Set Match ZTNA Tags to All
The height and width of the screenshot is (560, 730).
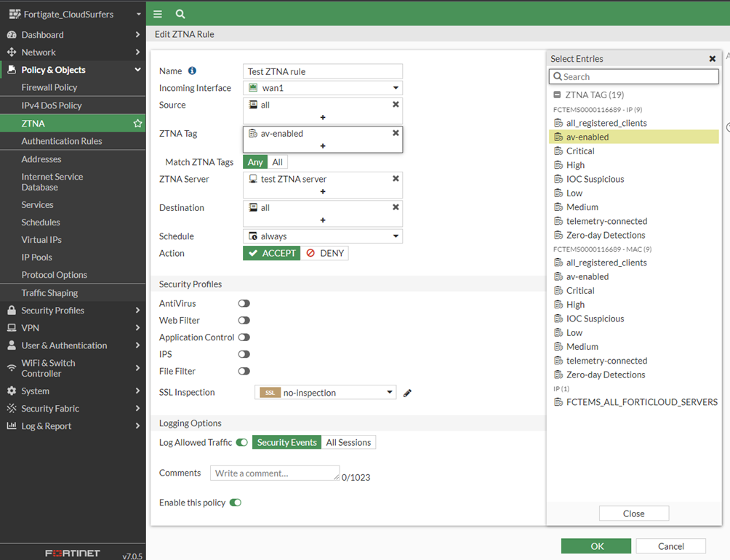pyautogui.click(x=278, y=162)
